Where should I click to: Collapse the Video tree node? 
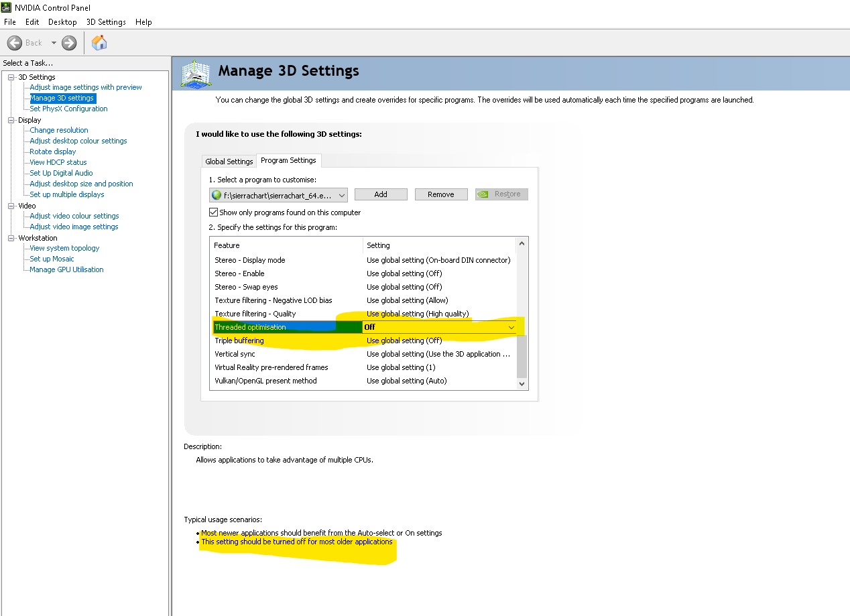click(11, 206)
